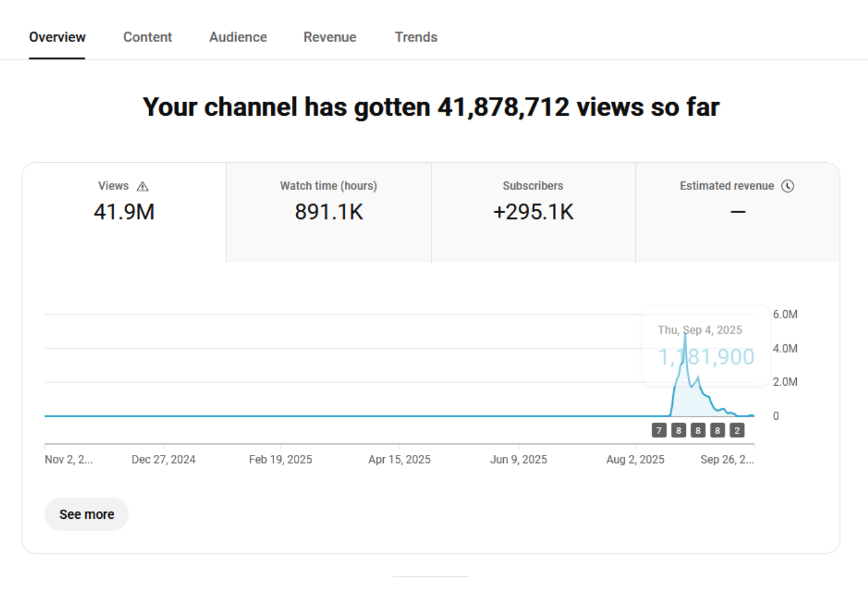Click the clock icon next to Estimated revenue

pyautogui.click(x=787, y=186)
